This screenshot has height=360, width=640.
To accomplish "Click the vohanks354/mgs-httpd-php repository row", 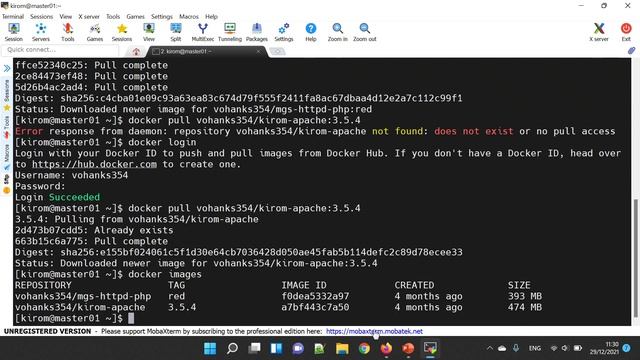I will (279, 296).
